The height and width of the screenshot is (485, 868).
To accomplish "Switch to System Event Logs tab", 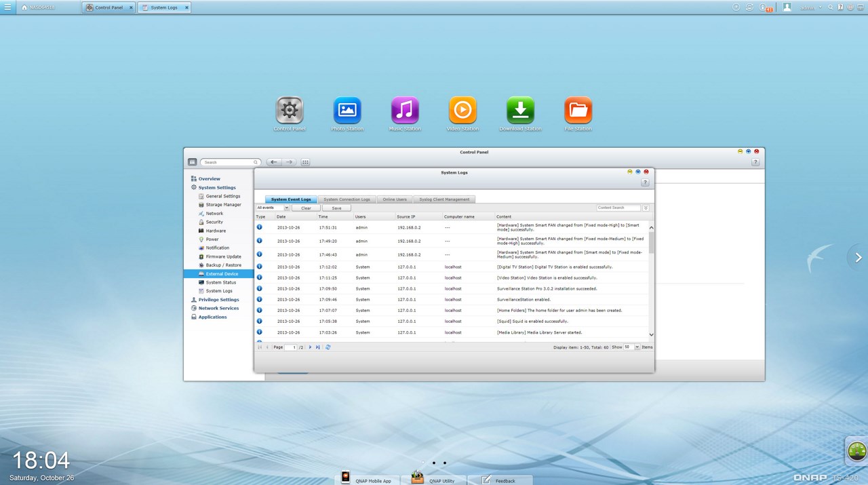I will coord(291,199).
